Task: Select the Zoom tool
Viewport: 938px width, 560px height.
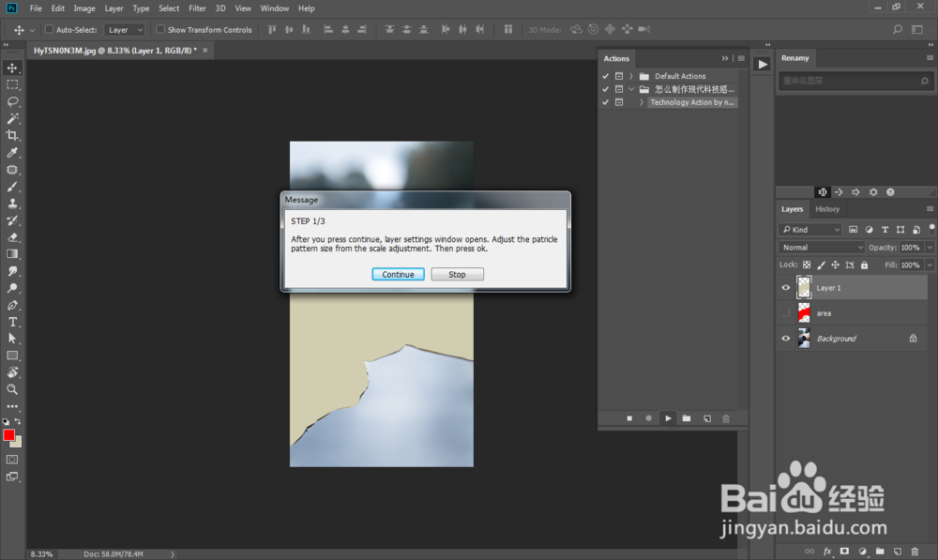Action: tap(12, 389)
